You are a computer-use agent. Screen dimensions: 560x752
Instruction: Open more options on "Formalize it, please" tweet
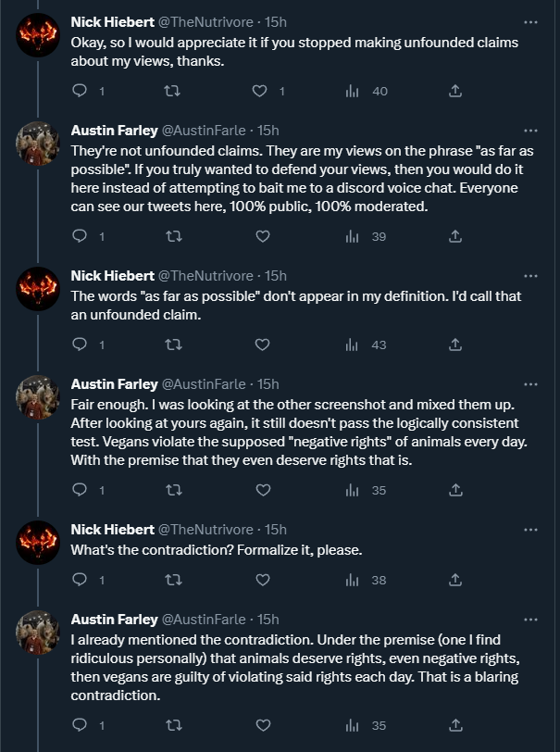[x=530, y=530]
